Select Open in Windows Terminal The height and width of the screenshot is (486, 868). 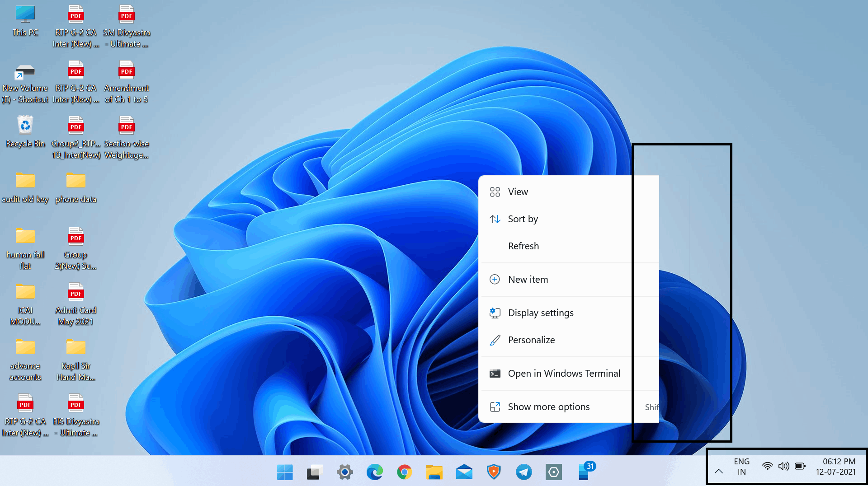(x=564, y=373)
